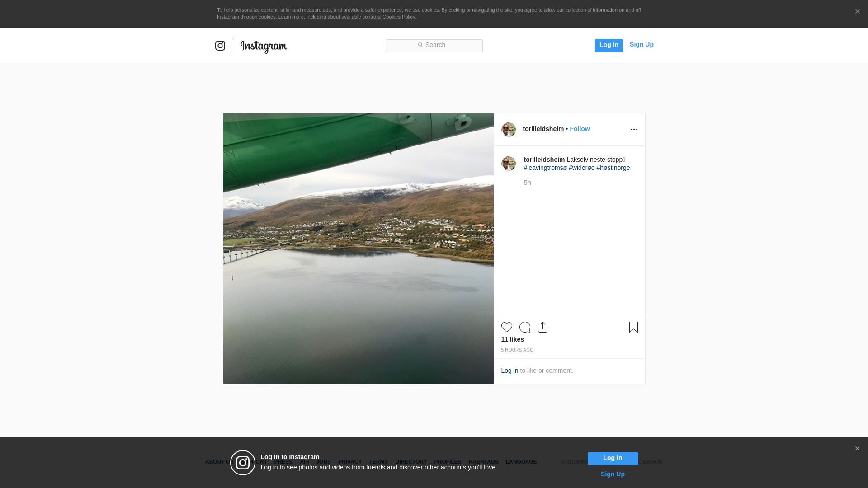Open the #widerøe hashtag link
Screen dimensions: 868x488
(x=581, y=168)
